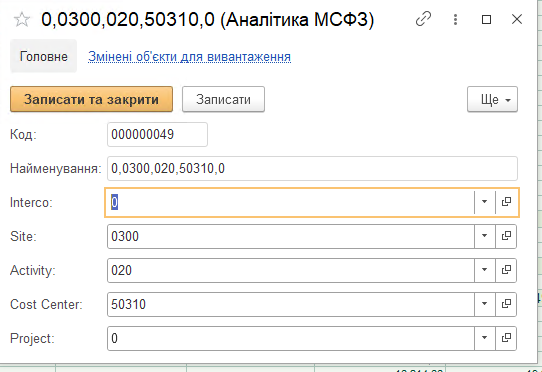Get link to this object
This screenshot has height=372, width=542.
click(423, 19)
